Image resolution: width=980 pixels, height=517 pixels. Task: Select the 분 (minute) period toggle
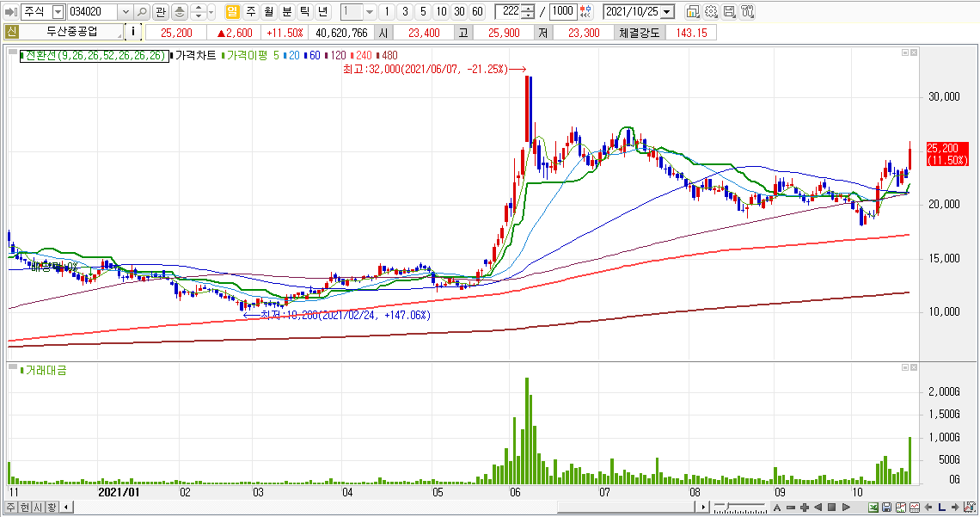pyautogui.click(x=286, y=11)
